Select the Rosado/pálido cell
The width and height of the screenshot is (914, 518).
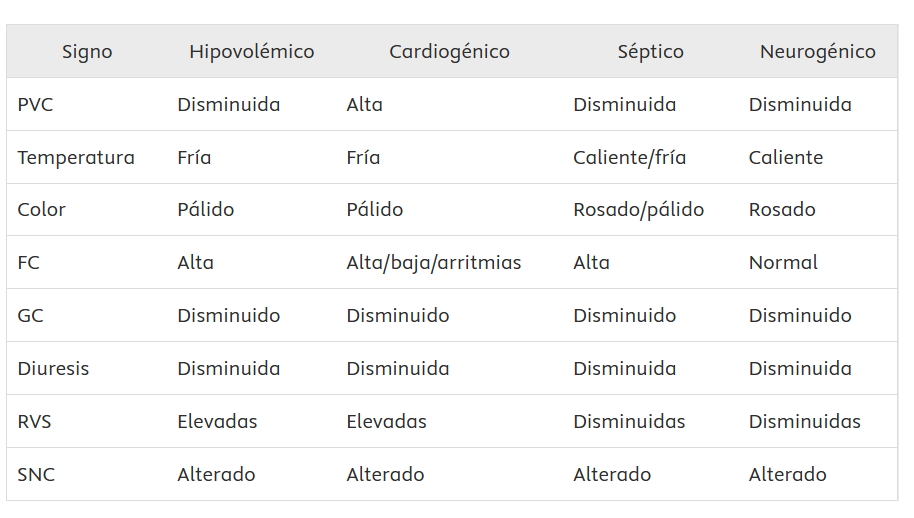click(x=638, y=210)
